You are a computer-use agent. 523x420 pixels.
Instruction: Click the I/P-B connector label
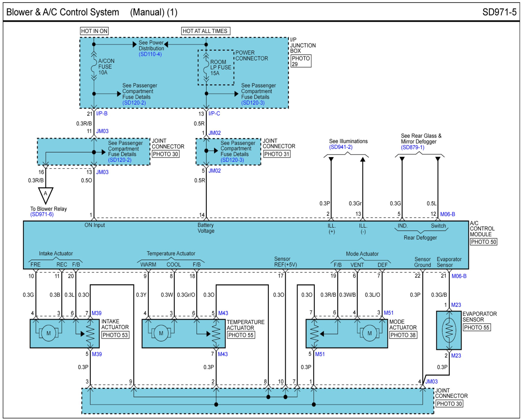[102, 113]
